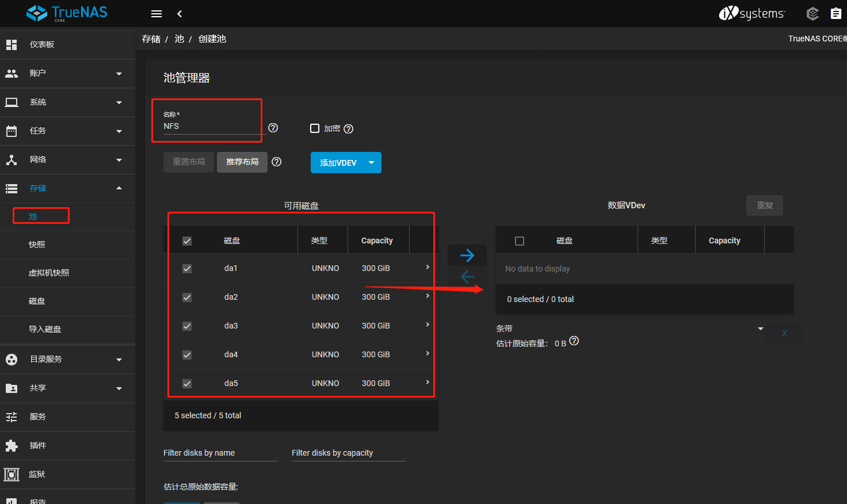Expand the 共享 menu arrow
847x504 pixels.
pos(119,388)
